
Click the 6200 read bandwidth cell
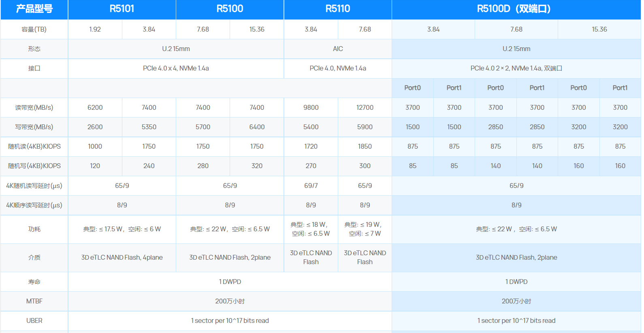(95, 107)
